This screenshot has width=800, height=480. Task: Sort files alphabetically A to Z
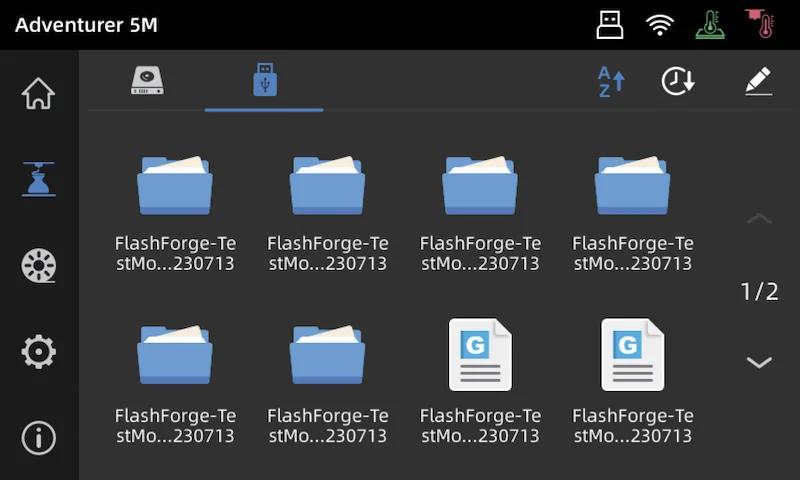tap(611, 82)
